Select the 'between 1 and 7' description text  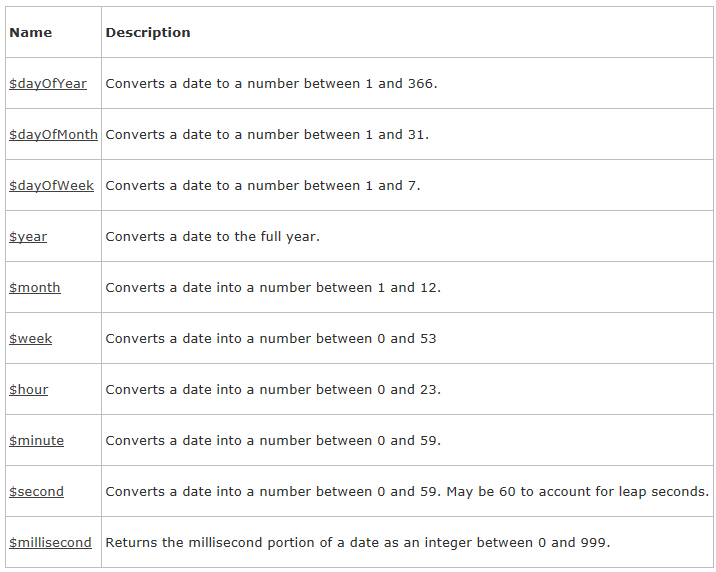pos(263,186)
